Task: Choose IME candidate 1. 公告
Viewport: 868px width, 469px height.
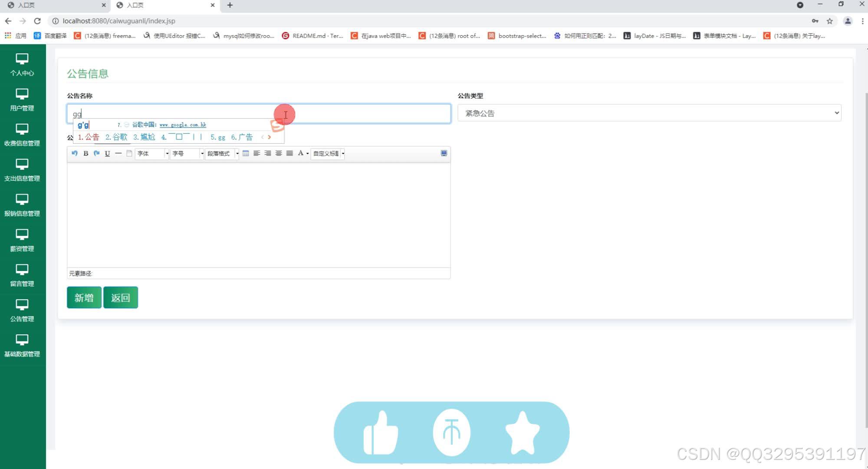Action: point(89,137)
